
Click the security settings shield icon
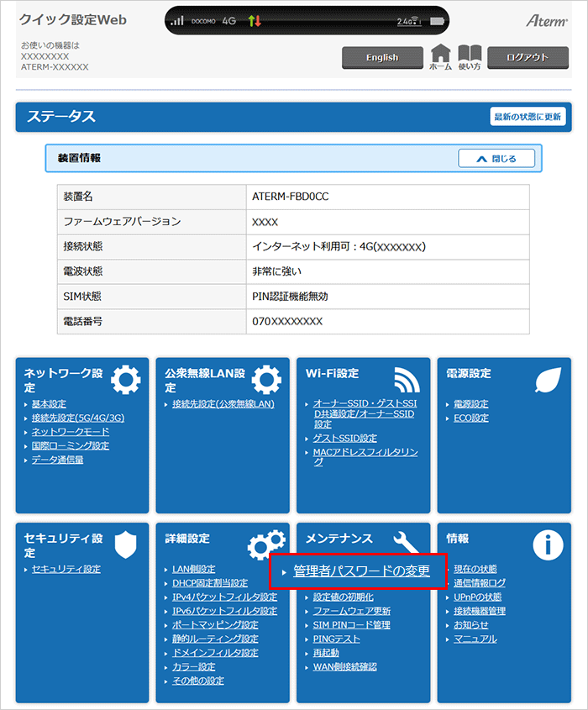tap(125, 544)
